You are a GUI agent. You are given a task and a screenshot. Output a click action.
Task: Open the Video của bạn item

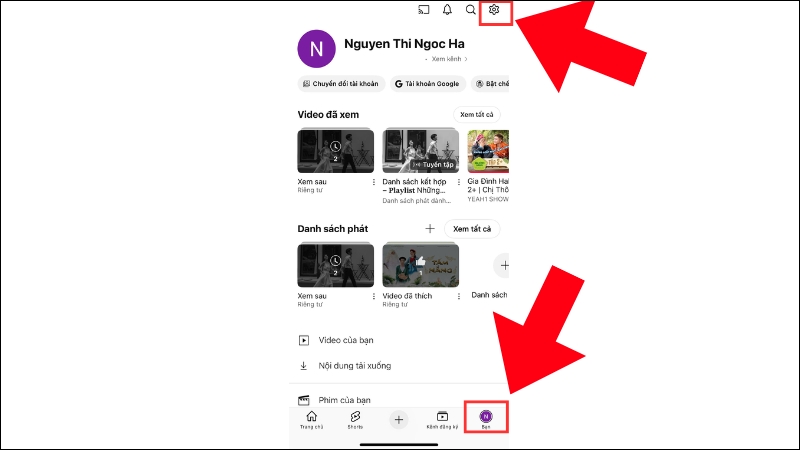coord(345,340)
